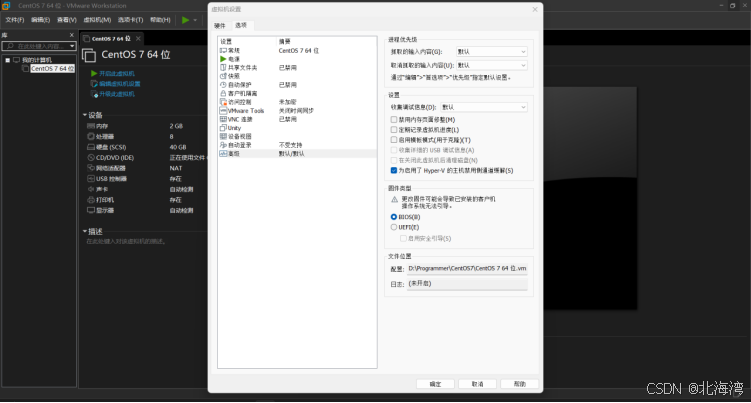The image size is (751, 403).
Task: Click the 确定 (OK) button
Action: [x=435, y=384]
